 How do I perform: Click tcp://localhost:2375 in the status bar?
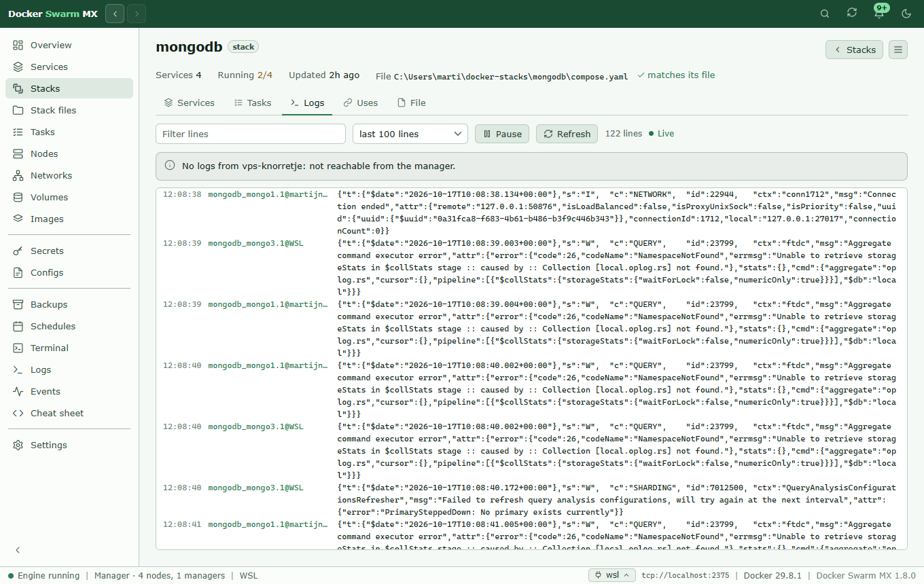(x=686, y=575)
